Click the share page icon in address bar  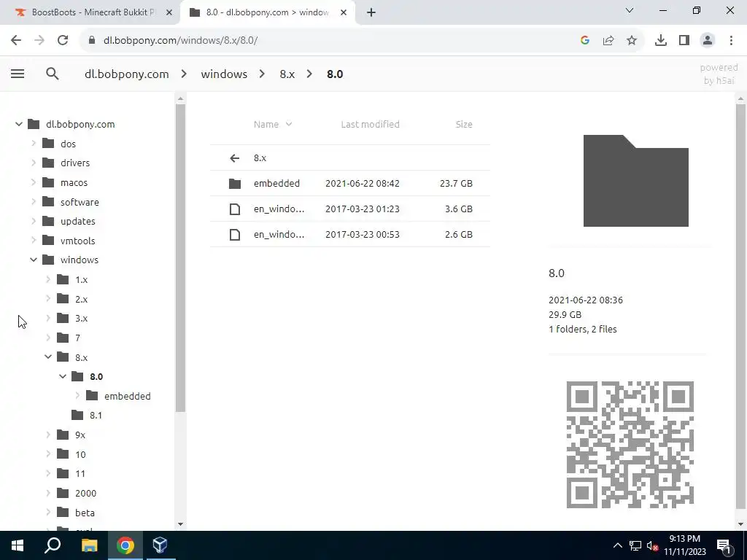coord(608,41)
